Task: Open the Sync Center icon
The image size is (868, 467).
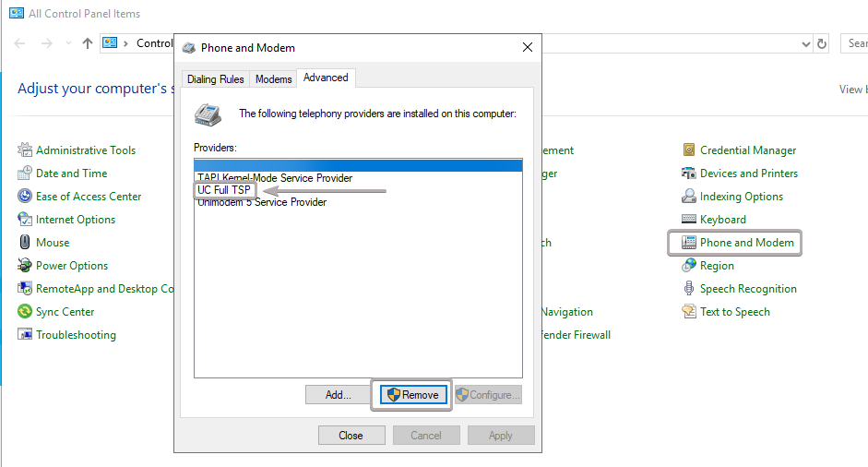Action: pyautogui.click(x=26, y=312)
